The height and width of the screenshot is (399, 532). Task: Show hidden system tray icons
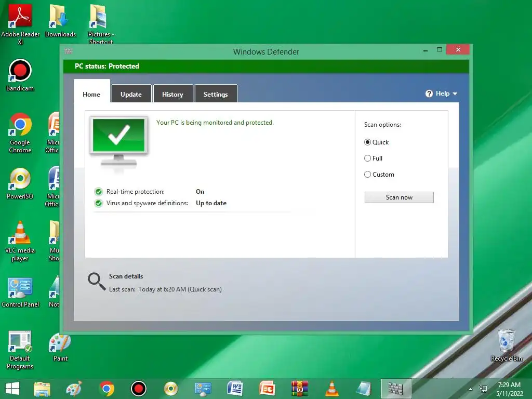(470, 389)
